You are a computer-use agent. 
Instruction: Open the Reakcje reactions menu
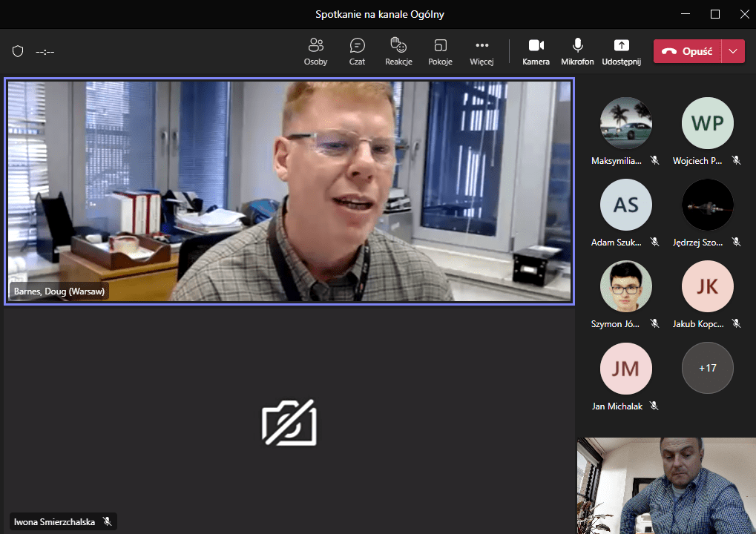(x=398, y=51)
